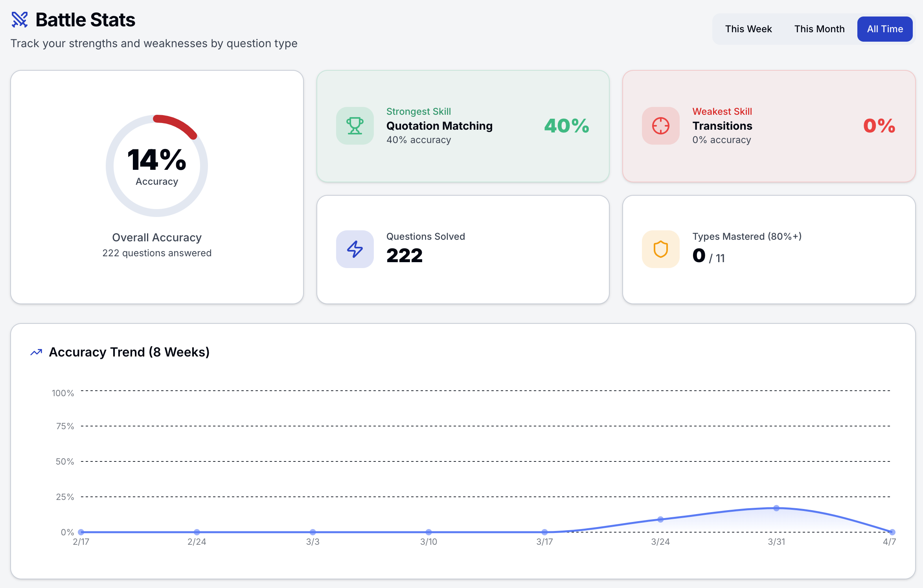The width and height of the screenshot is (923, 588).
Task: Click the circular accuracy gauge showing 14%
Action: tap(156, 165)
